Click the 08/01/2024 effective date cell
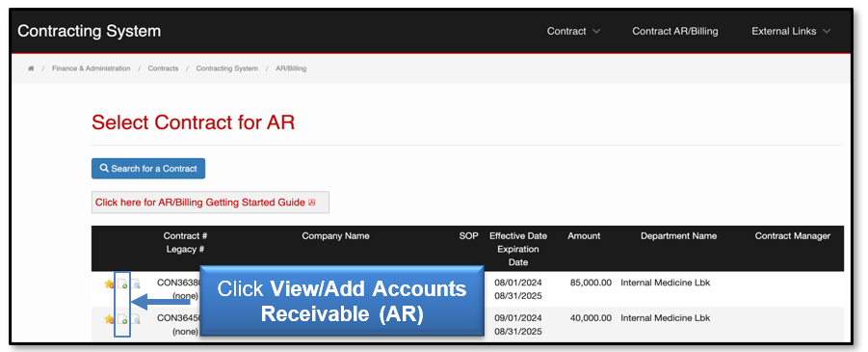 coord(518,283)
